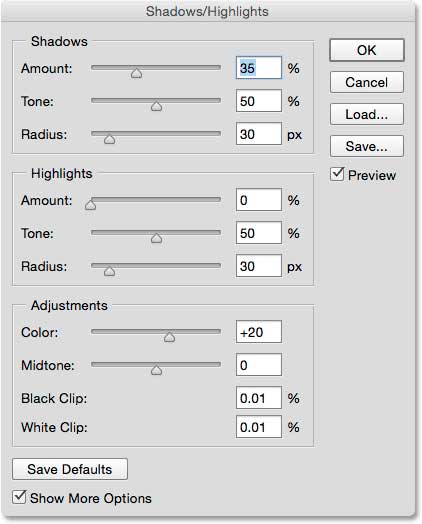Click the Save Defaults button

[x=70, y=469]
